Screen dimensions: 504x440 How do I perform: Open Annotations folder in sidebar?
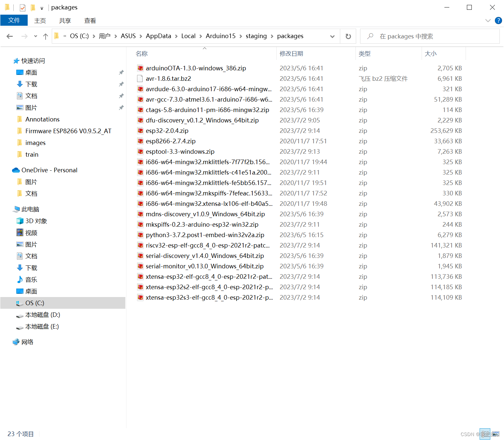point(43,119)
